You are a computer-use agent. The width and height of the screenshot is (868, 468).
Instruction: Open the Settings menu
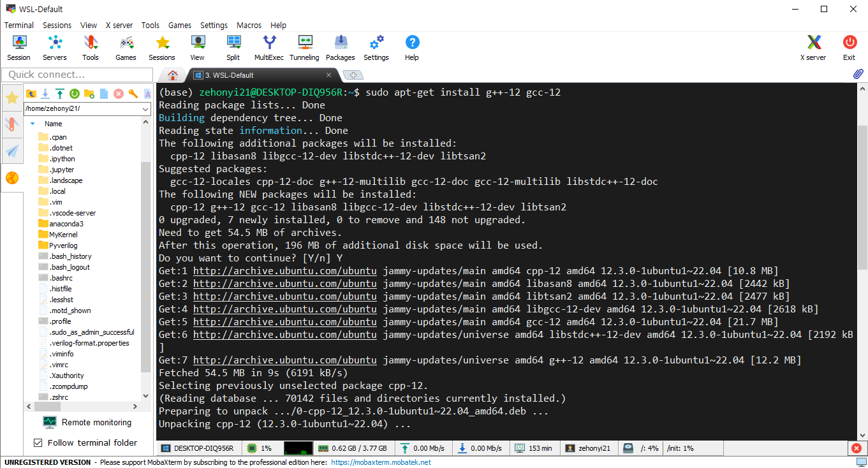click(214, 26)
